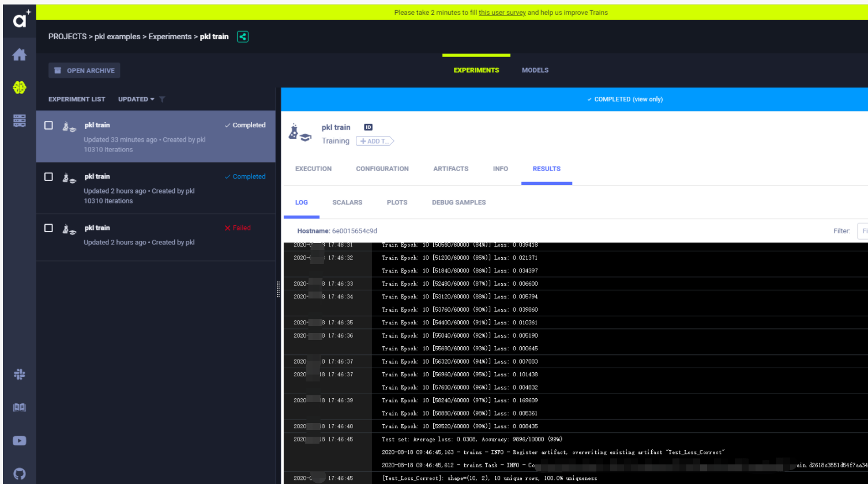This screenshot has width=868, height=484.
Task: Open the YouTube tutorials icon
Action: coord(20,441)
